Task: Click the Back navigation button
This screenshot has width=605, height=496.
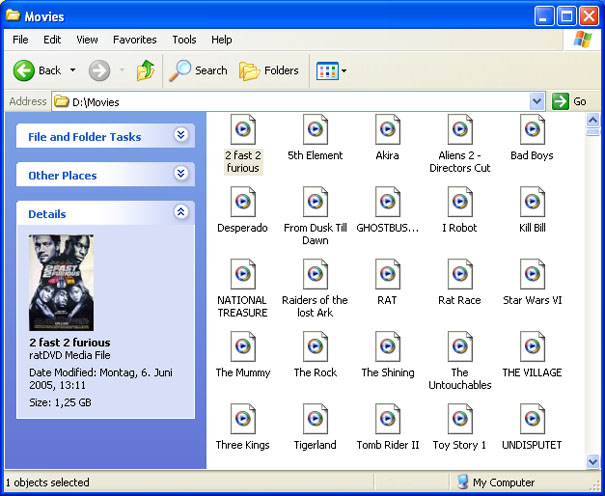Action: (38, 70)
